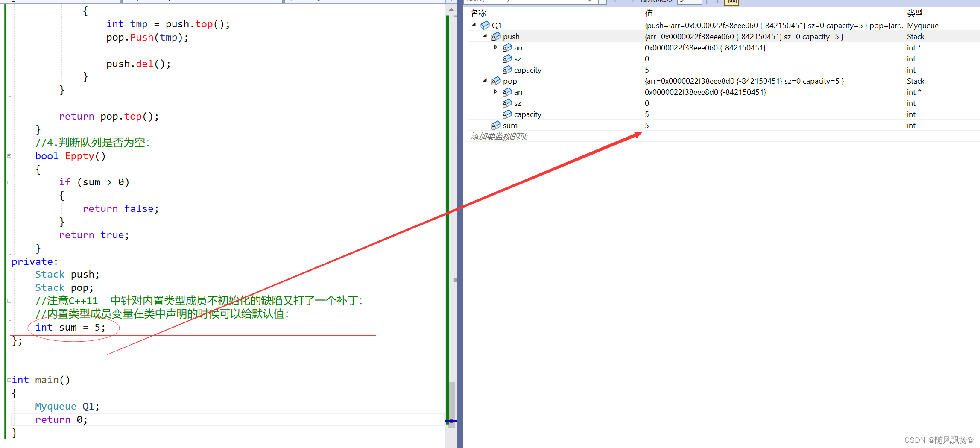980x448 pixels.
Task: Select the Q1 row name in watch
Action: click(x=497, y=26)
